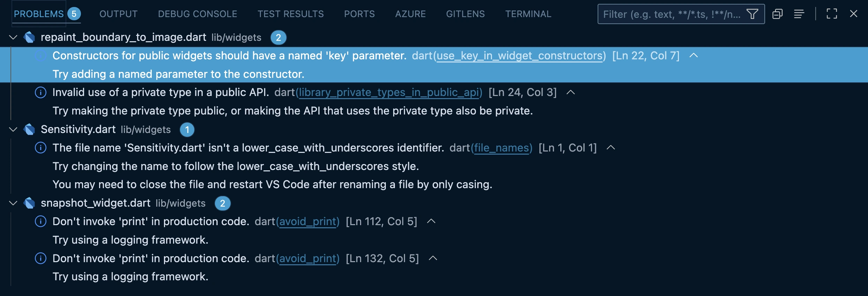Collapse the Ln 112 avoid_print message
868x296 pixels.
(x=431, y=221)
